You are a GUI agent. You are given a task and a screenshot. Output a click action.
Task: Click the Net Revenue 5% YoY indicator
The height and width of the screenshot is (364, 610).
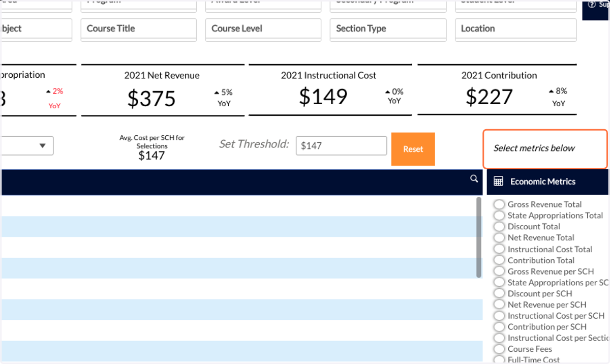[224, 98]
